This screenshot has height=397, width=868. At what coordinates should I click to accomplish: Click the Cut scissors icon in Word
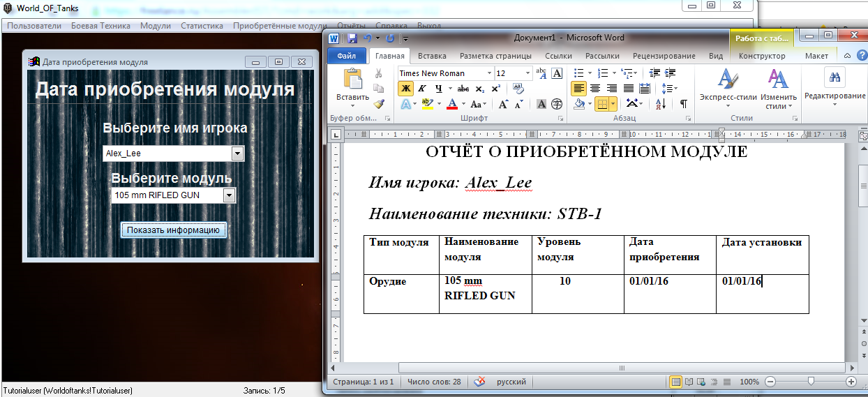click(379, 73)
